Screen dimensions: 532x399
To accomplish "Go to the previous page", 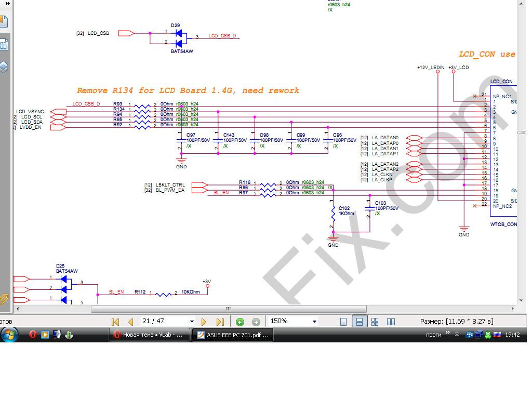I will 130,322.
